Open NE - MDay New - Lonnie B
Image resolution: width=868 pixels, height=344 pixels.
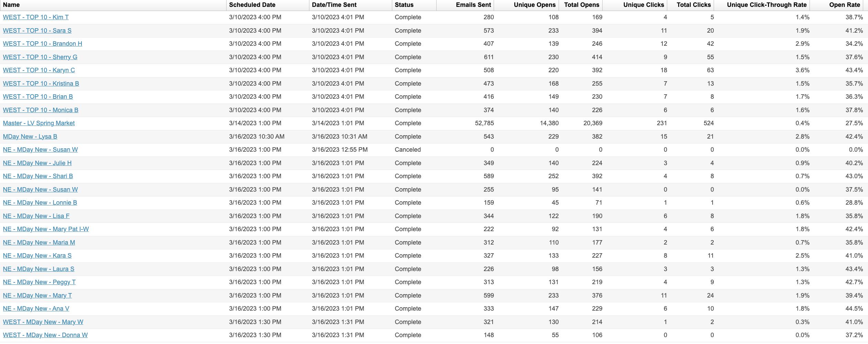click(40, 203)
